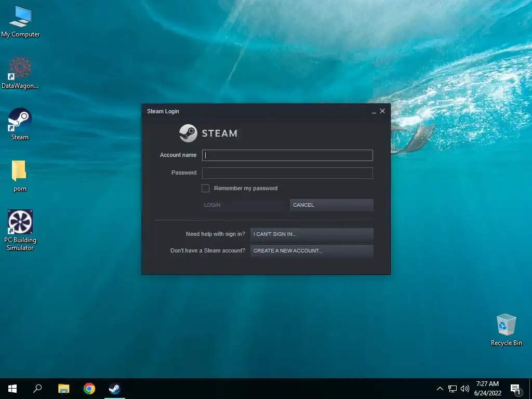The image size is (532, 399).
Task: Focus the Account name field
Action: (x=287, y=155)
